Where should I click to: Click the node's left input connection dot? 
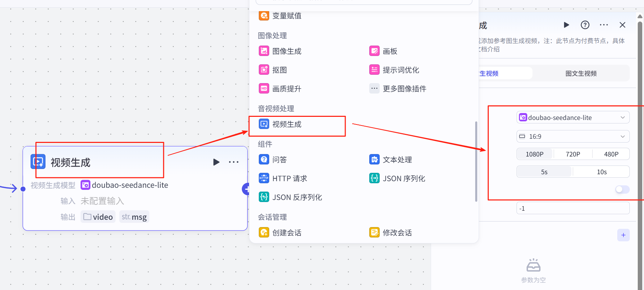tap(23, 189)
